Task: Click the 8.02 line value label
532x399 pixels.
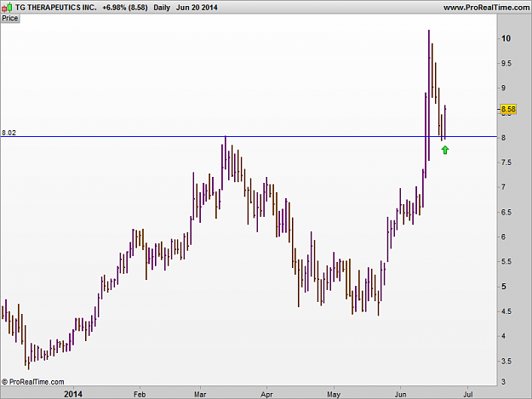Action: coord(9,133)
